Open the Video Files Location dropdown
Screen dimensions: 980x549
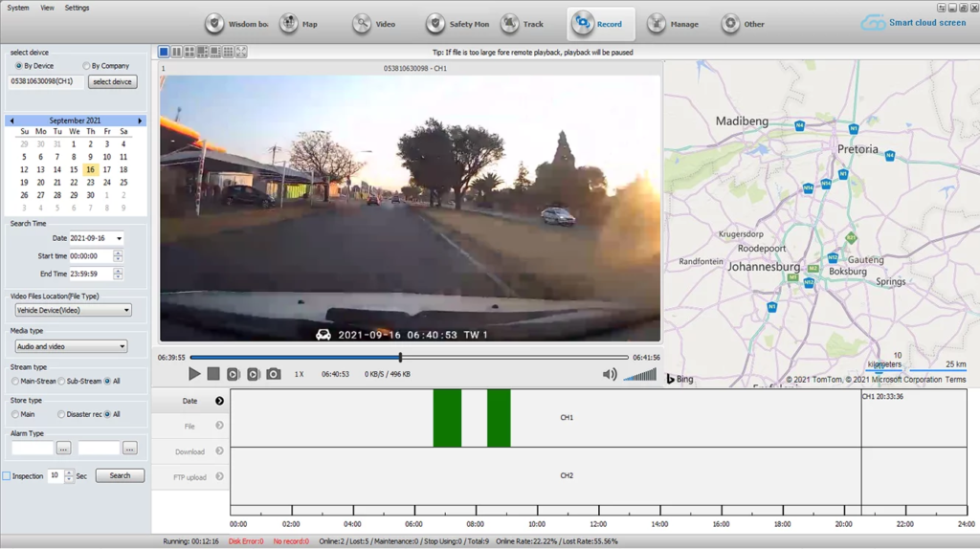72,310
